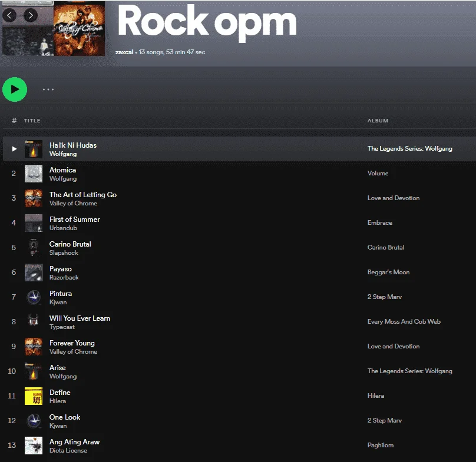Open artist Razorback
The image size is (476, 462).
pos(64,278)
